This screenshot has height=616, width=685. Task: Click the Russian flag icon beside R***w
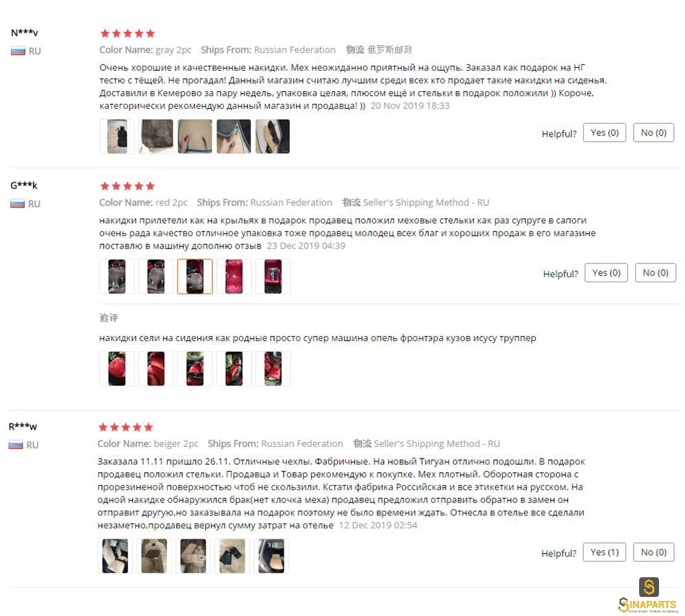(16, 445)
